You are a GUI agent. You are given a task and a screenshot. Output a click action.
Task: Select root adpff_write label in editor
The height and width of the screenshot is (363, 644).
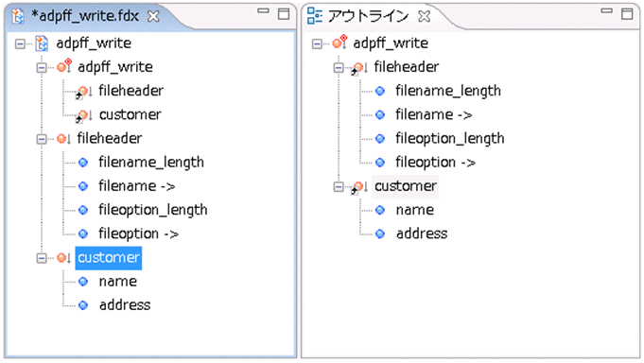click(94, 43)
